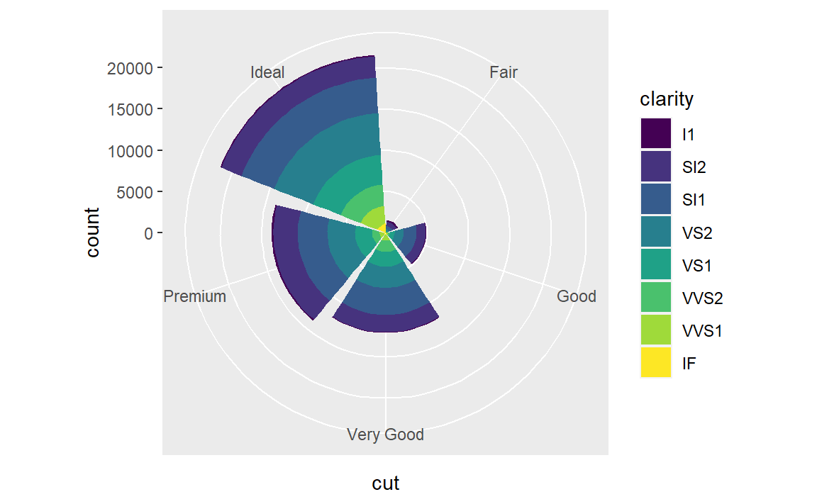Screen dimensions: 817x504
Task: Click the 10000 count tick label
Action: (130, 152)
